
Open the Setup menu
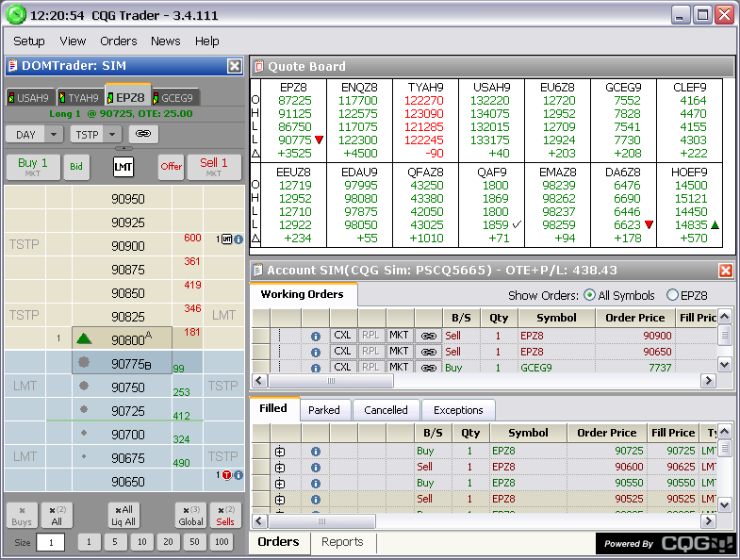(29, 41)
